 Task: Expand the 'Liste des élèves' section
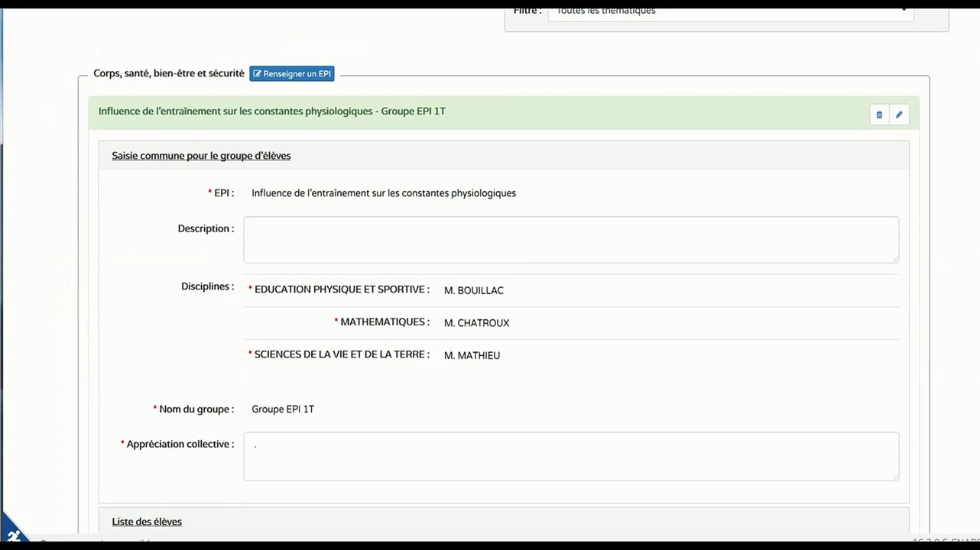pos(147,522)
